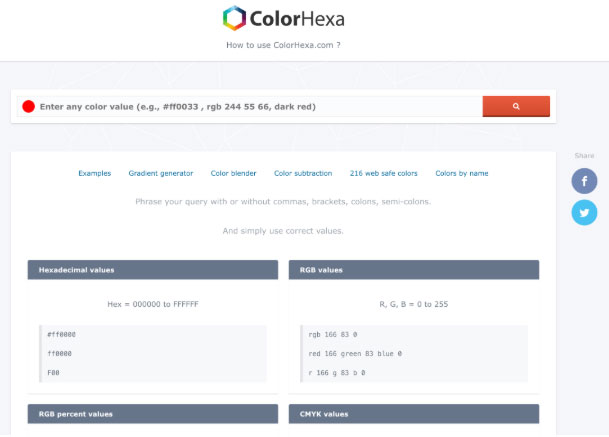This screenshot has height=437, width=609.
Task: Click the Hexadecimal values header
Action: click(x=153, y=270)
